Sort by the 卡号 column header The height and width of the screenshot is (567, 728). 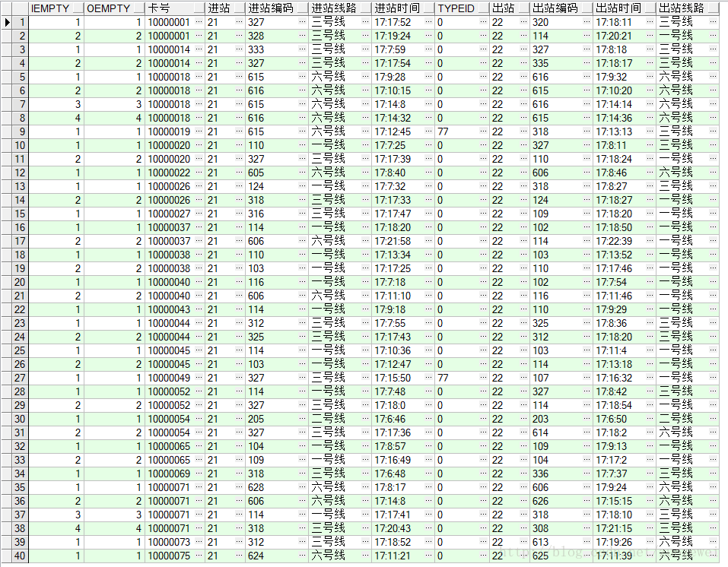click(174, 8)
